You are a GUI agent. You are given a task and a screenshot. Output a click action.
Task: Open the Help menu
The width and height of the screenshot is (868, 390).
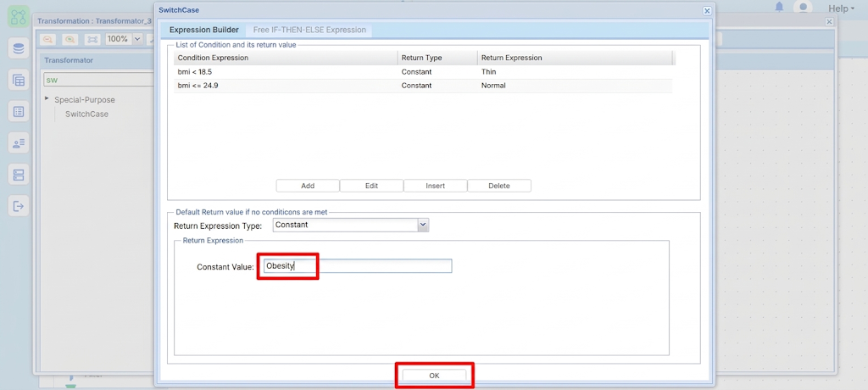[841, 8]
